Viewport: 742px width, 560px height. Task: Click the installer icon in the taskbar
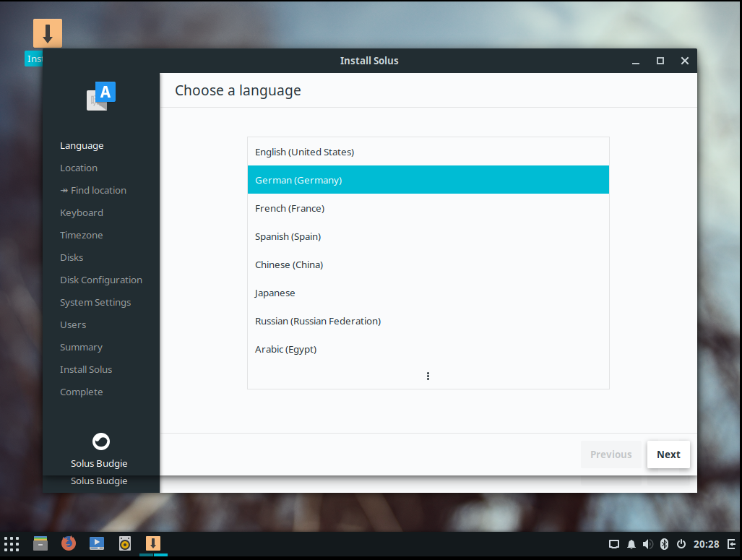pyautogui.click(x=153, y=543)
